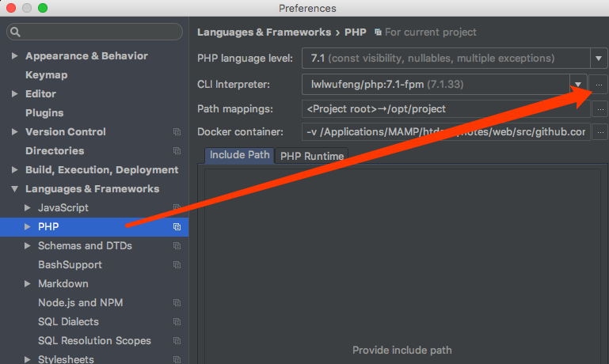
Task: Select Node.js and NPM settings
Action: point(80,303)
